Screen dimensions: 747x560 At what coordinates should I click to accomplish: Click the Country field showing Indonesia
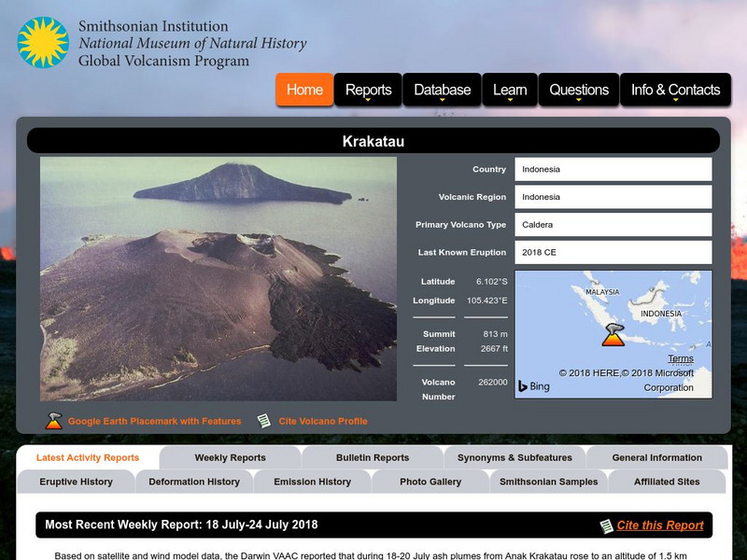613,169
